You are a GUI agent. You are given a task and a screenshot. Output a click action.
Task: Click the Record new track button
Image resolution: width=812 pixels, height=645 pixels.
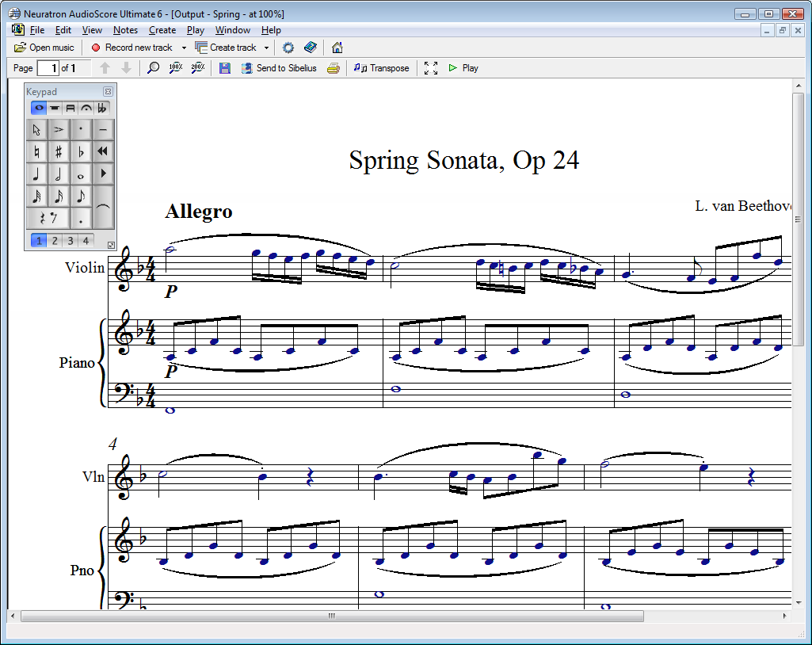132,48
